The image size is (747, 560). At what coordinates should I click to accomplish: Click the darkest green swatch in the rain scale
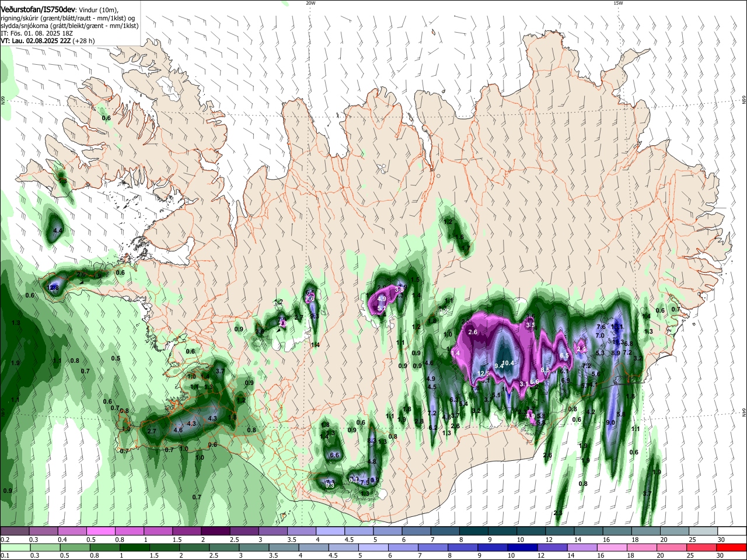134,547
